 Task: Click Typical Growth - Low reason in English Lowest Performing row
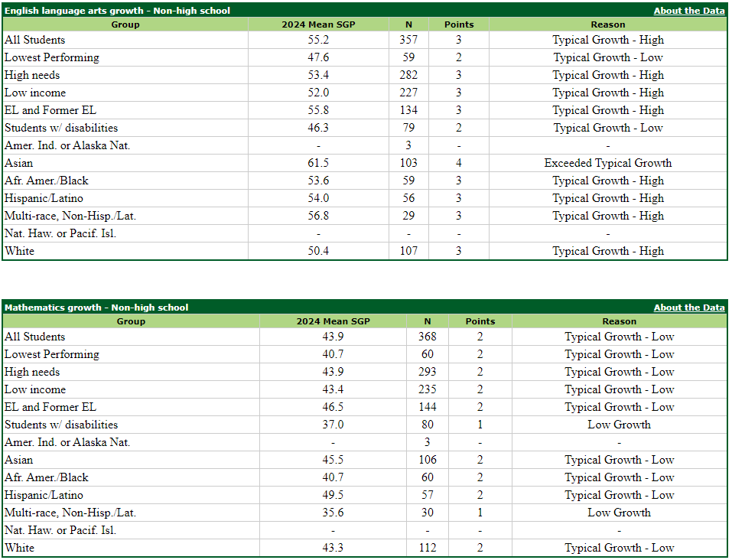point(608,57)
